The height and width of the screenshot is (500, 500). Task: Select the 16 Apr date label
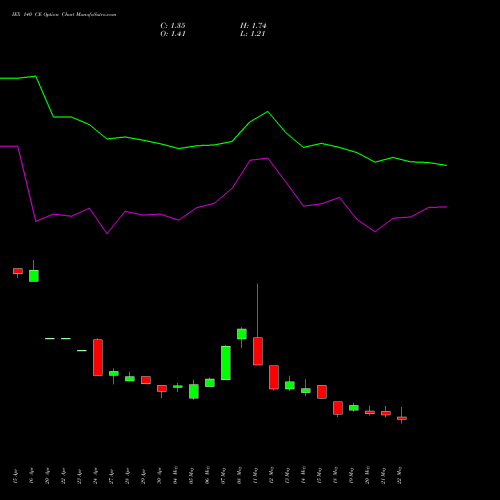point(31,476)
